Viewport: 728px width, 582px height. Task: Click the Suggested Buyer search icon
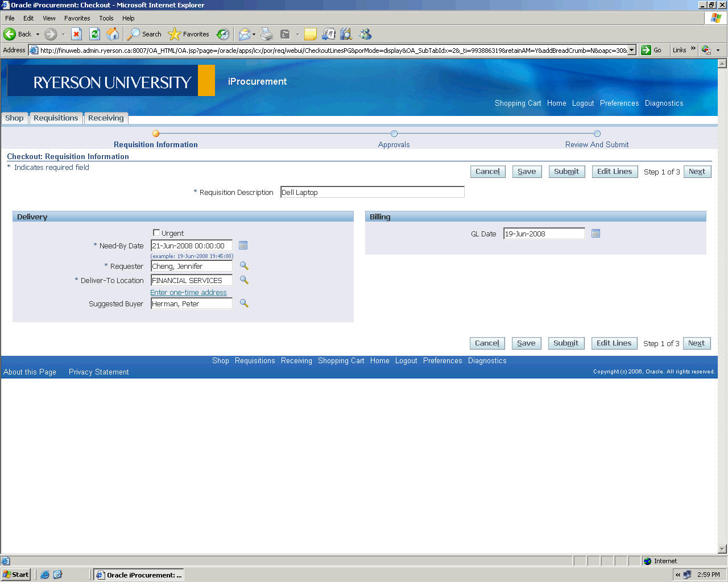click(244, 304)
